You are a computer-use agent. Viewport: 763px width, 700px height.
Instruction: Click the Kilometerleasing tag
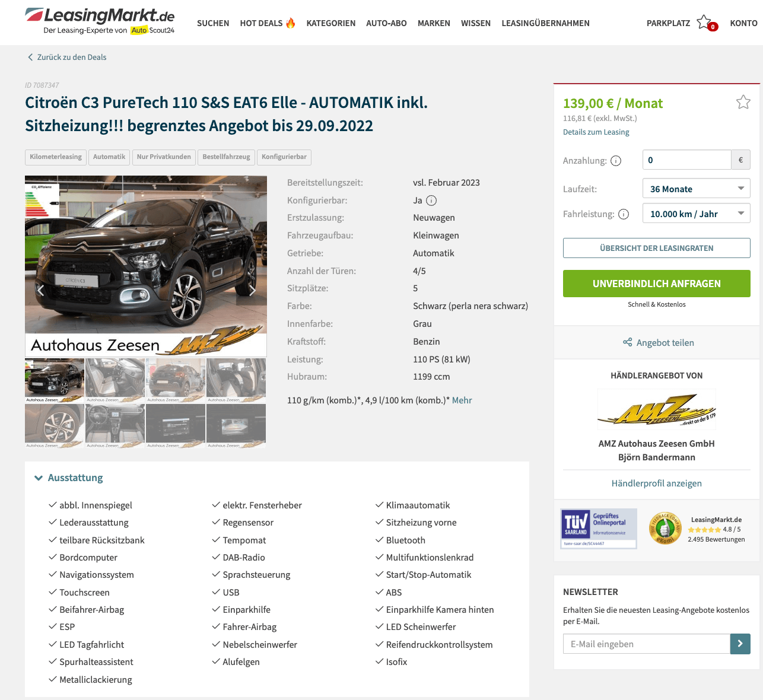point(56,157)
